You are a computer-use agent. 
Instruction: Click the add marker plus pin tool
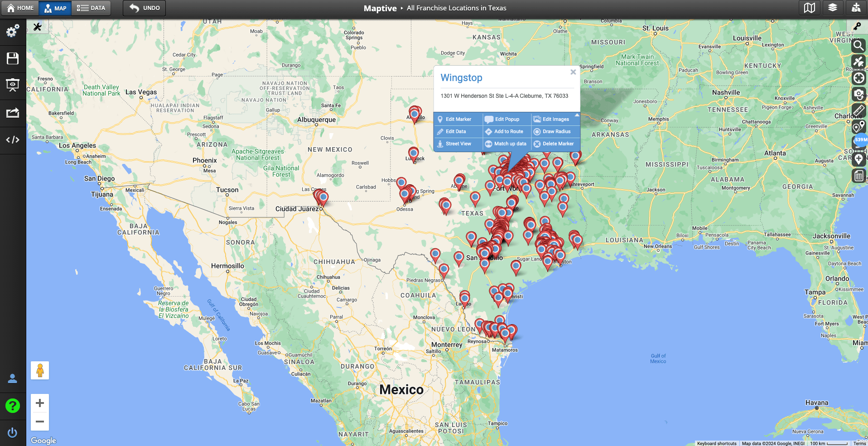point(858,159)
